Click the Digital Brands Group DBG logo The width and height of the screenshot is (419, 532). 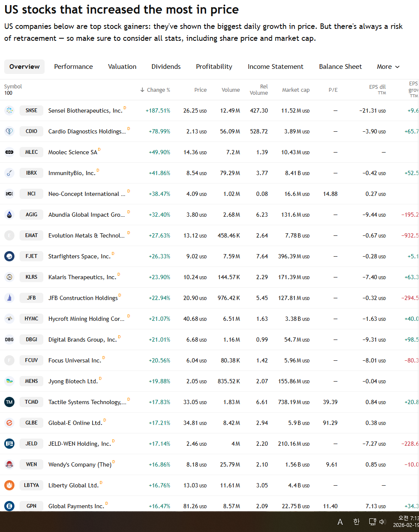coord(9,340)
